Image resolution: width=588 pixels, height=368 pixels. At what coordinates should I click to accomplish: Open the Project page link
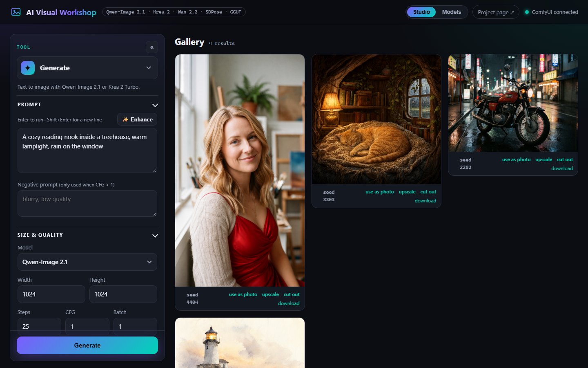(496, 12)
